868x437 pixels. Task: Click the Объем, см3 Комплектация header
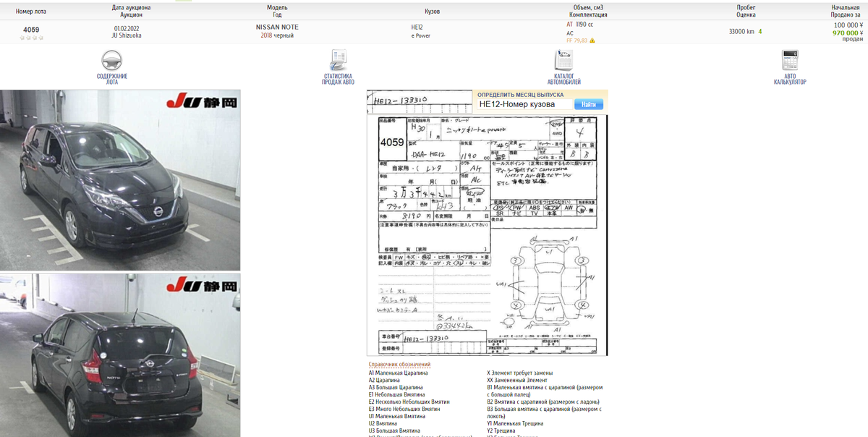pyautogui.click(x=587, y=11)
